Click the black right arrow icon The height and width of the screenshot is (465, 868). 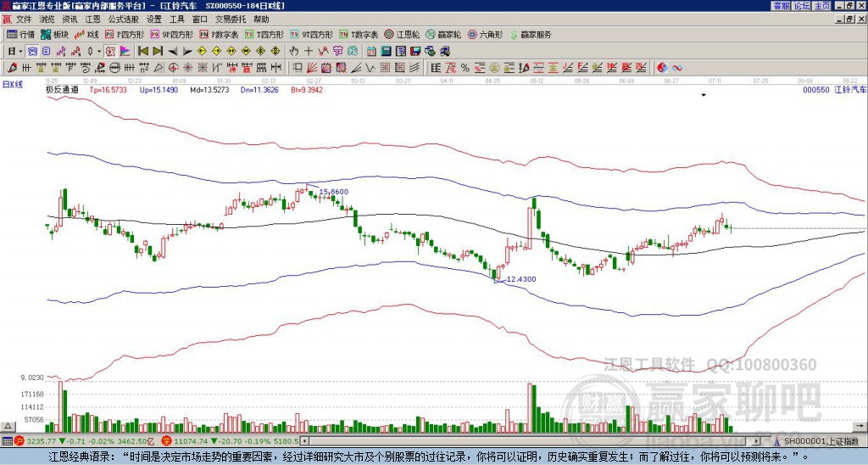pos(187,51)
